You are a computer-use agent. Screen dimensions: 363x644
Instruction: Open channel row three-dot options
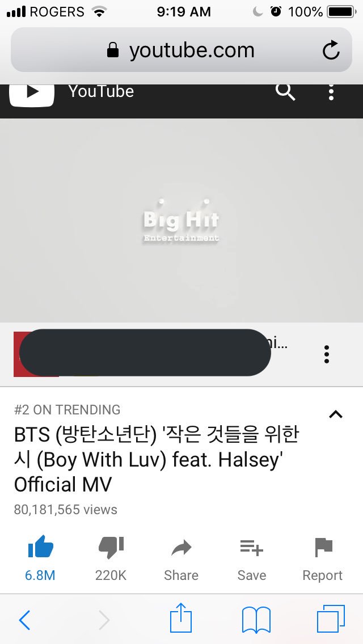click(326, 354)
